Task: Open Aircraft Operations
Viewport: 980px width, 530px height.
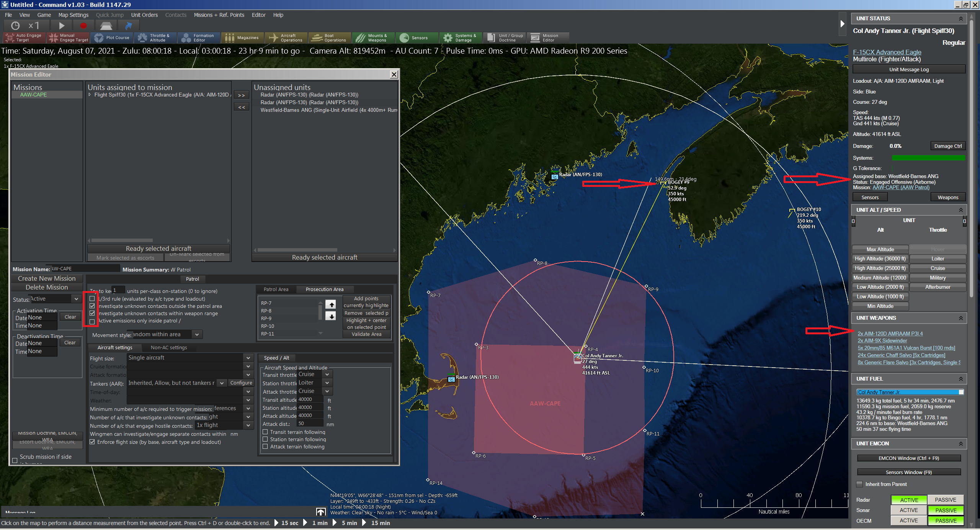Action: click(286, 38)
